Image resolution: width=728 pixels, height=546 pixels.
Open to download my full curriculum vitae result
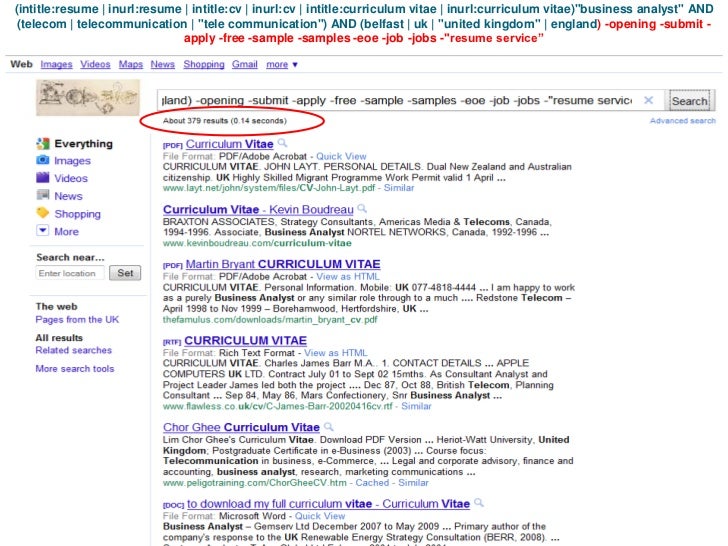click(x=328, y=504)
